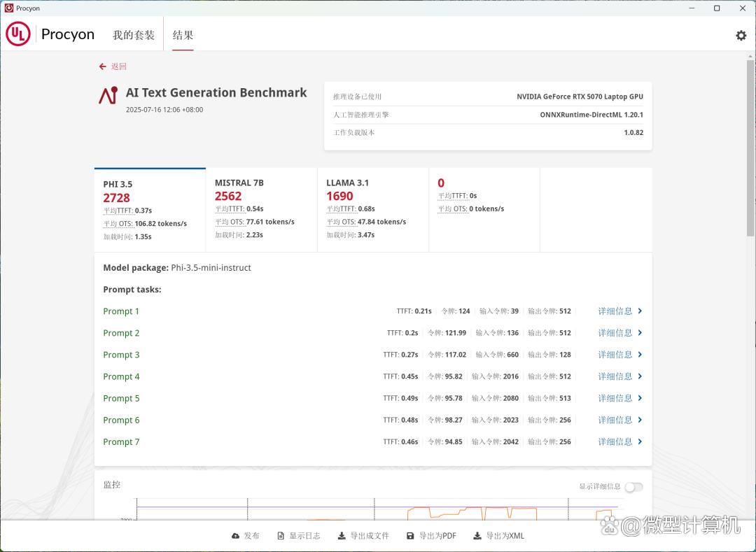Click the date 2025-07-16 12:06 +08:00
756x552 pixels.
point(164,109)
